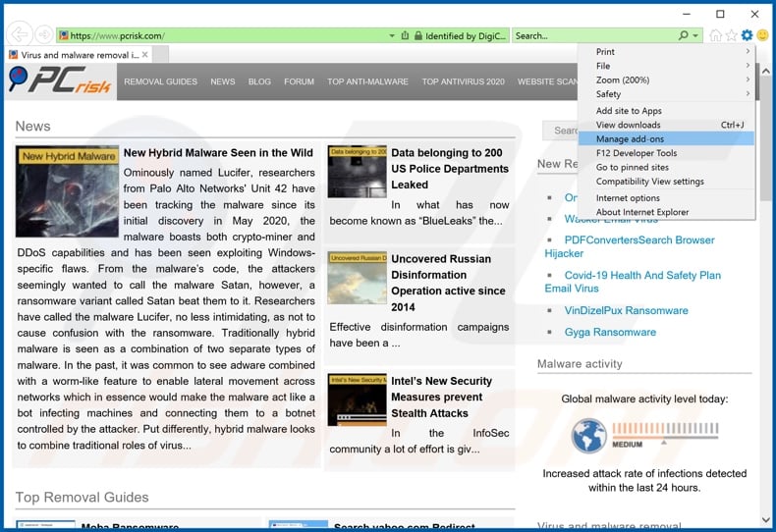Choose View downloads menu entry
Viewport: 776px width, 532px height.
[x=666, y=125]
